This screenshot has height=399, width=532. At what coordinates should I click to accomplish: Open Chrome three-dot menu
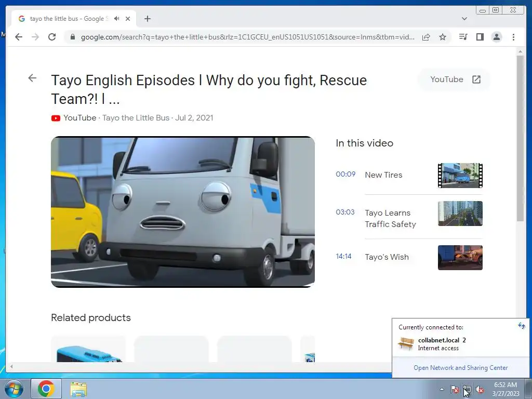click(513, 37)
